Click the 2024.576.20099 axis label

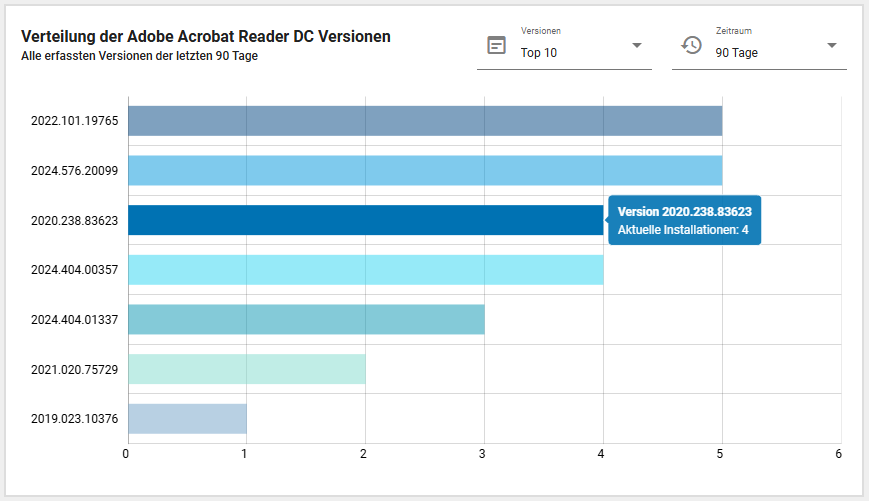click(x=75, y=171)
